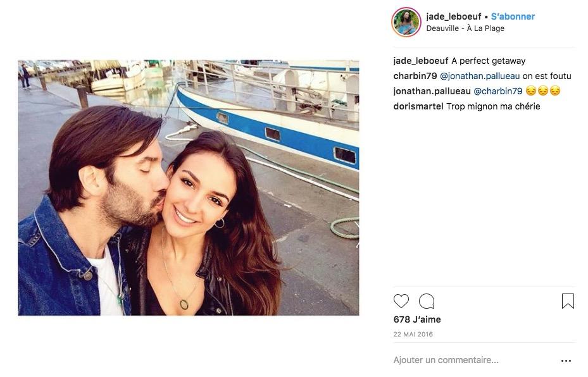Open the three-dot more options menu
This screenshot has height=377, width=588.
click(x=566, y=361)
